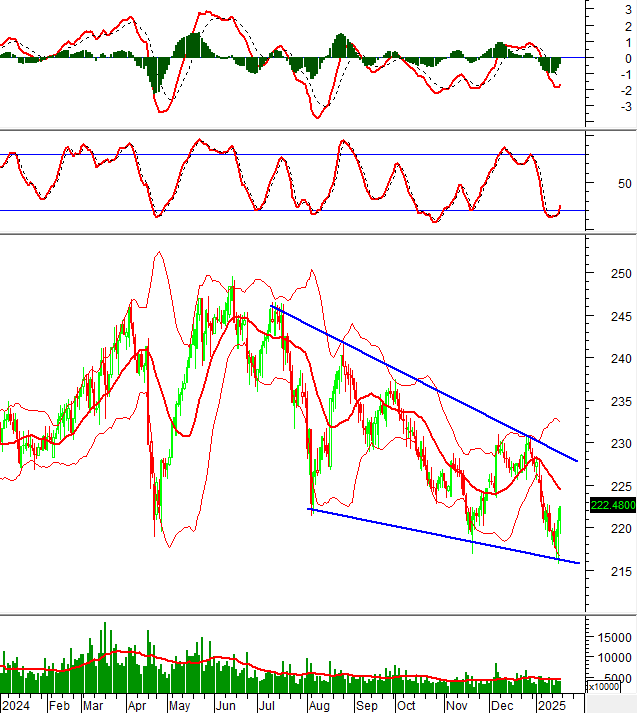This screenshot has height=713, width=637.
Task: Click the Feb month label
Action: pyautogui.click(x=60, y=706)
